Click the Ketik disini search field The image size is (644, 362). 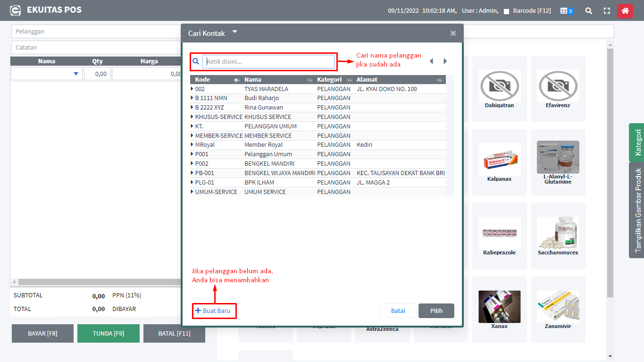pyautogui.click(x=268, y=61)
